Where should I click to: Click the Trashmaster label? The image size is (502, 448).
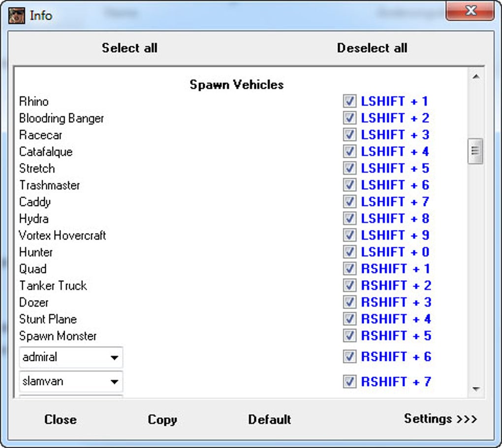tap(50, 185)
